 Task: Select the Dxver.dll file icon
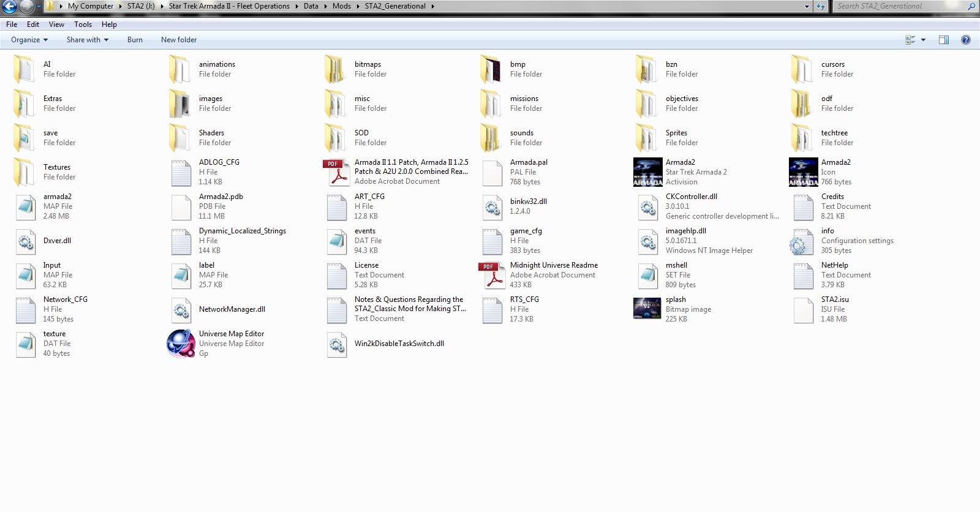pyautogui.click(x=25, y=241)
